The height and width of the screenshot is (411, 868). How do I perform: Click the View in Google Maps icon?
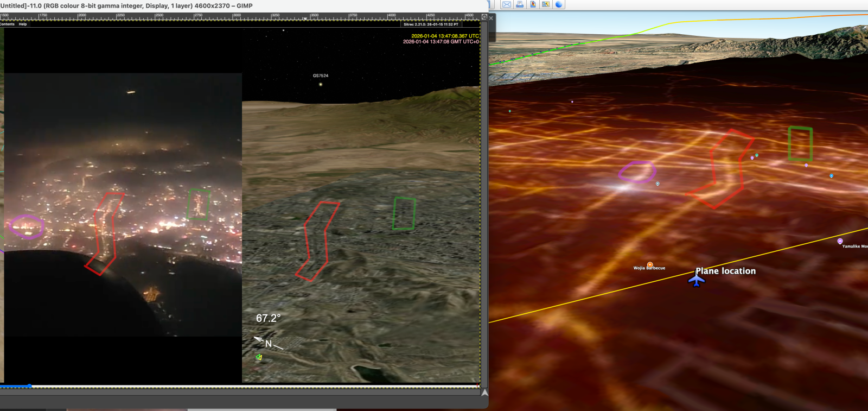pos(545,4)
